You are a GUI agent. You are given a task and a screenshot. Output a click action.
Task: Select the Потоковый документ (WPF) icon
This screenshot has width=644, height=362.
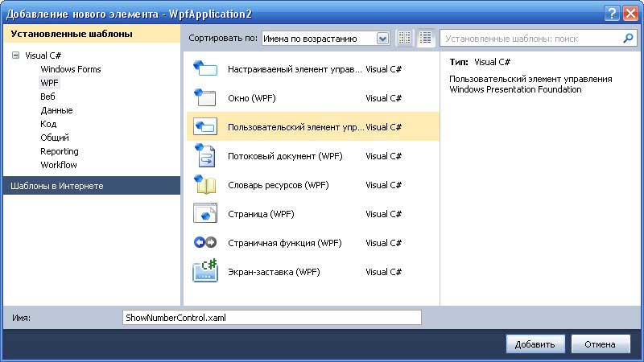(205, 156)
